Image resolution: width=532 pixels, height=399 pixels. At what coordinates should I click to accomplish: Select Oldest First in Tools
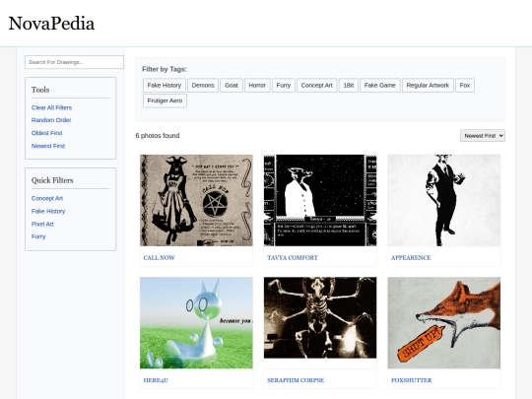(x=47, y=133)
